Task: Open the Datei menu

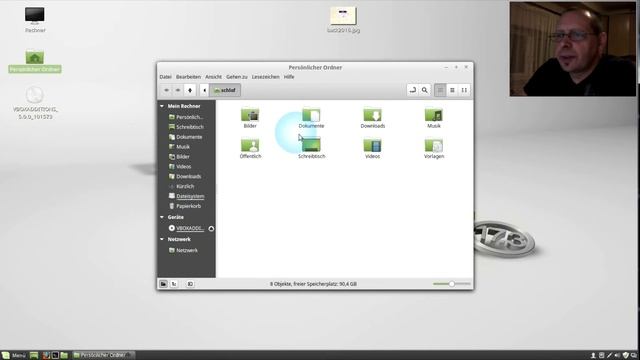Action: (x=165, y=77)
